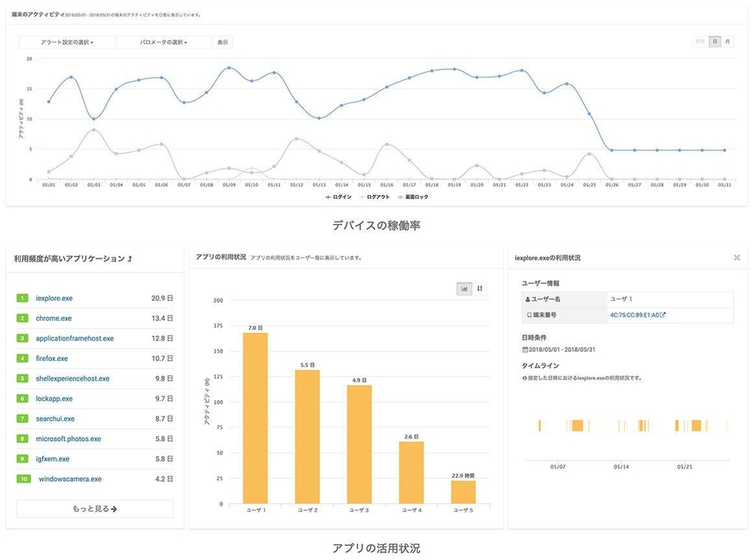Click the info icon under タイムライン

point(524,378)
